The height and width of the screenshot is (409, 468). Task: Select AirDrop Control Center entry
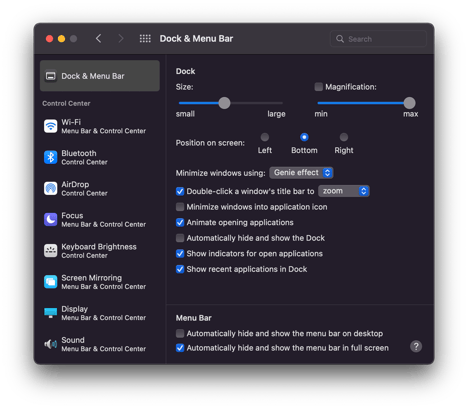[x=100, y=189]
